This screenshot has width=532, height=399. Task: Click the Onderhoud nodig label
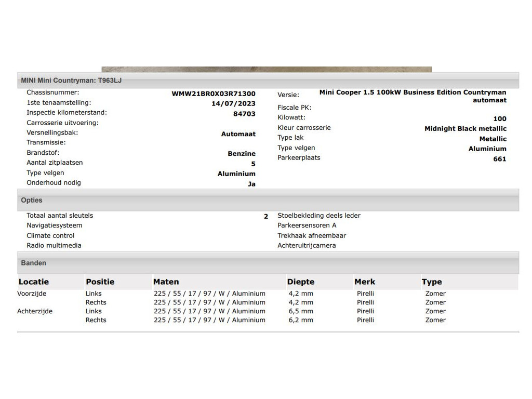coord(54,182)
